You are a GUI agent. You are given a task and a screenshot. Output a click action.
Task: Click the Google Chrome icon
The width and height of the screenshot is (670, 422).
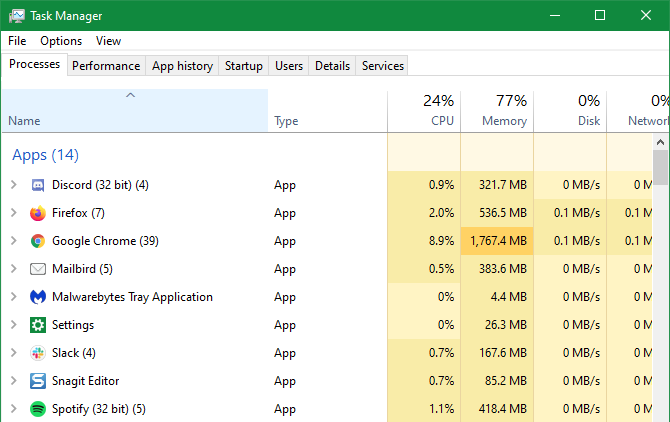pyautogui.click(x=38, y=241)
